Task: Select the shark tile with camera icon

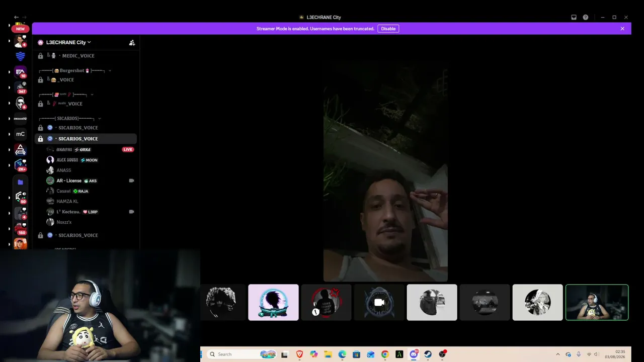Action: [x=379, y=302]
